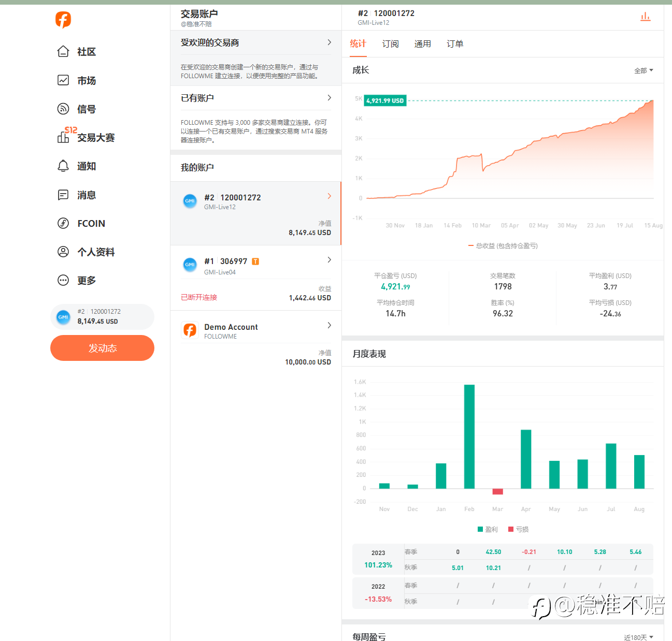
Task: Click the orange T badge next to 306997
Action: click(255, 261)
